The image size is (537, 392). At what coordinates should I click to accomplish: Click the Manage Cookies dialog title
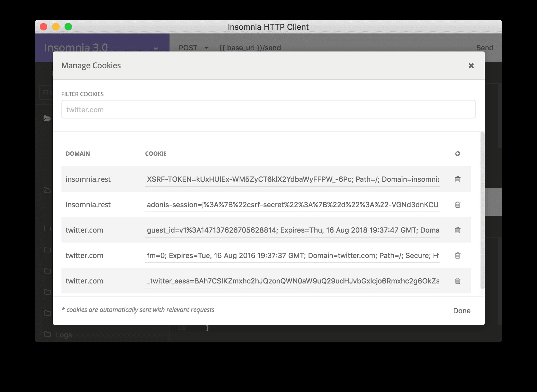tap(91, 65)
